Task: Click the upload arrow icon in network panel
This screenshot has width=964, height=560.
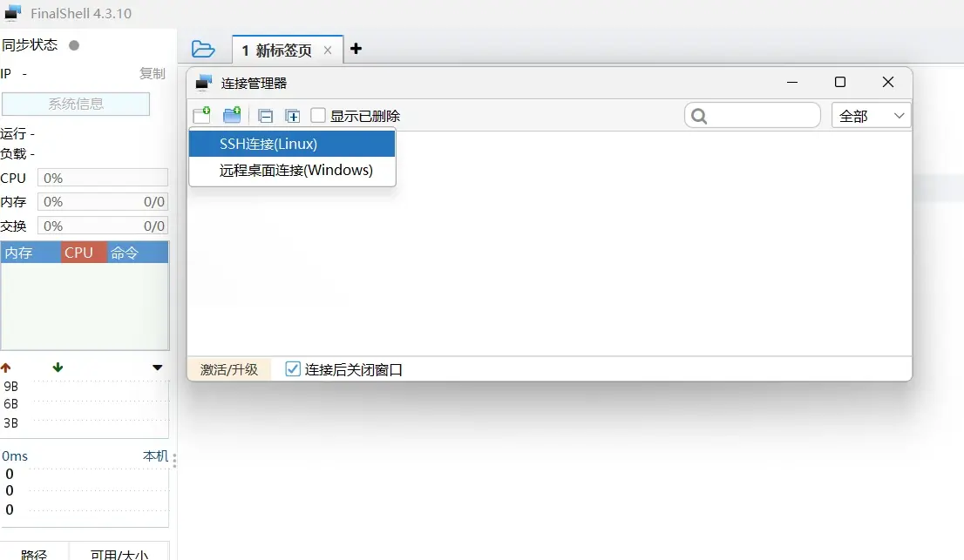Action: pyautogui.click(x=6, y=368)
